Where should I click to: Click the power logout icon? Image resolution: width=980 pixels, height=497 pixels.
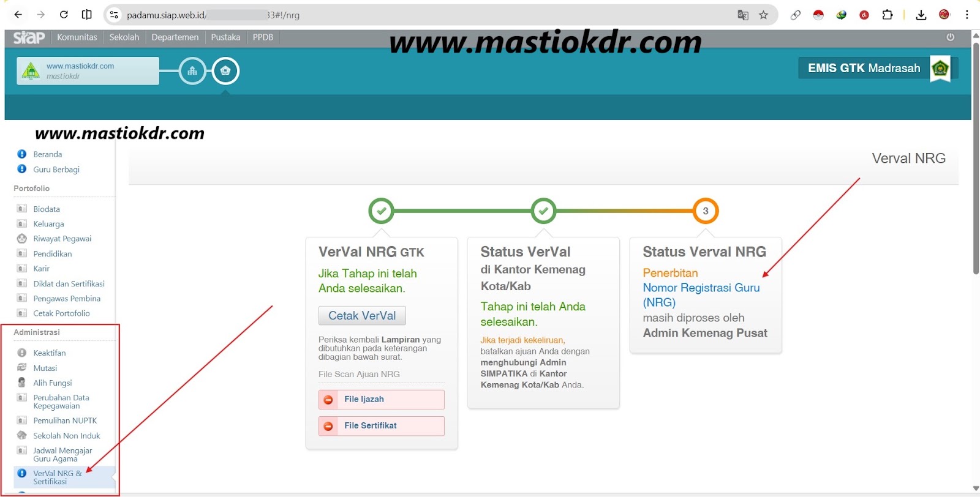click(x=951, y=37)
